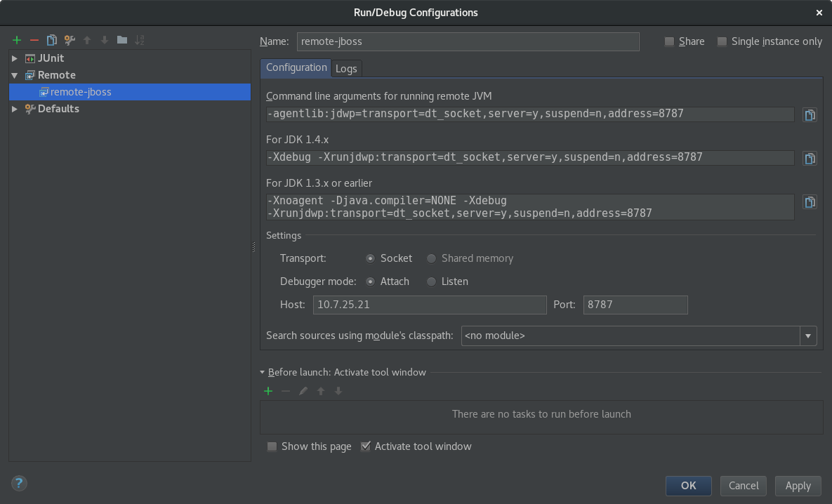The height and width of the screenshot is (504, 832).
Task: Collapse the Remote tree node
Action: (15, 75)
